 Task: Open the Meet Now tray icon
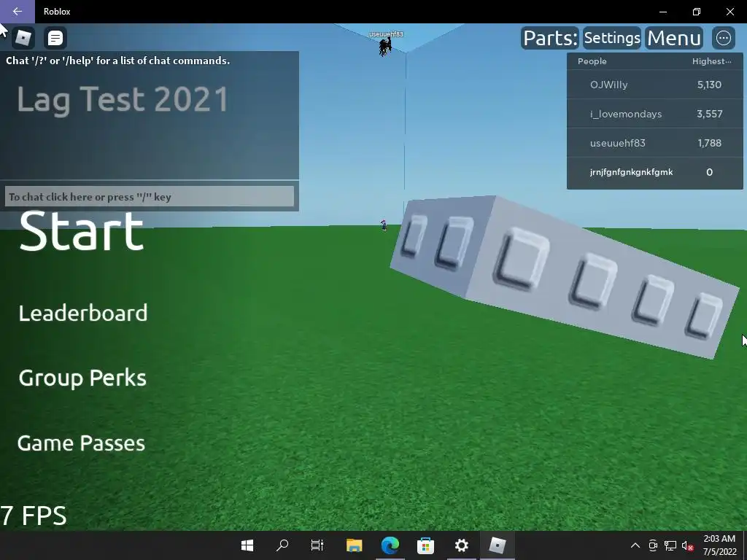coord(653,545)
